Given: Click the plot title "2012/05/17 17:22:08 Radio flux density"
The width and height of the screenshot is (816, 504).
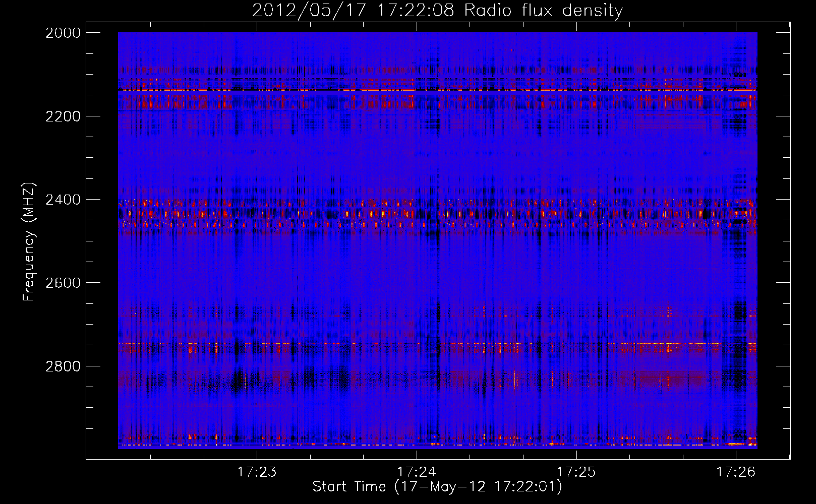Looking at the screenshot, I should click(437, 11).
